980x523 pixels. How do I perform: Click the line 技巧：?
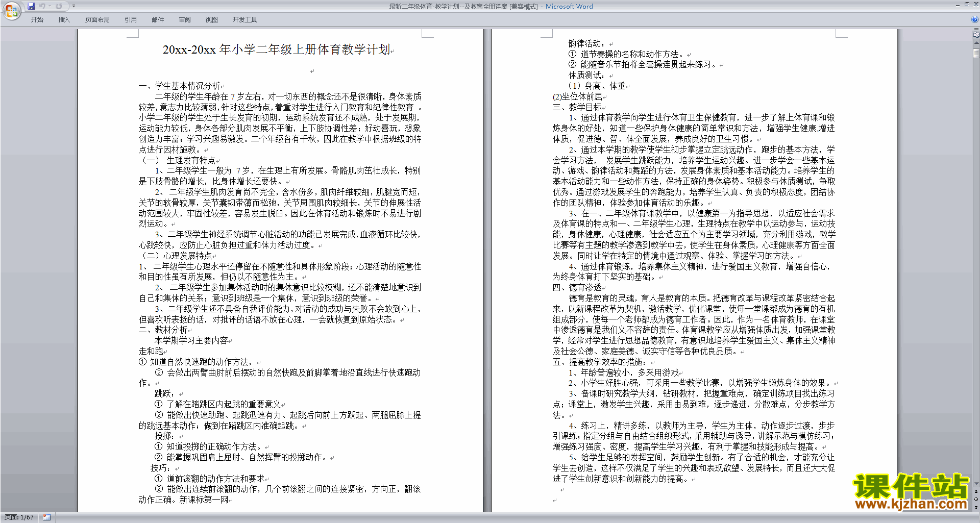tap(161, 468)
